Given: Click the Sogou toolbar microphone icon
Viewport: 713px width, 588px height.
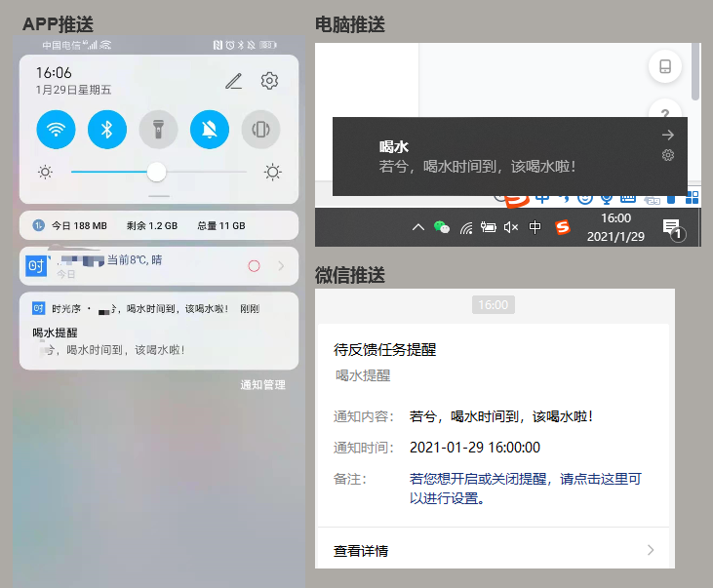Looking at the screenshot, I should [606, 199].
